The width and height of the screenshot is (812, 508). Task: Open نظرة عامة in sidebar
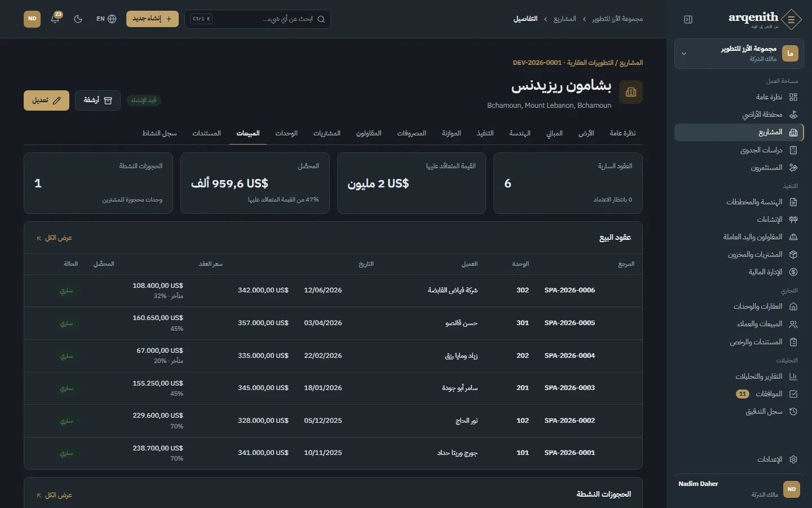739,97
